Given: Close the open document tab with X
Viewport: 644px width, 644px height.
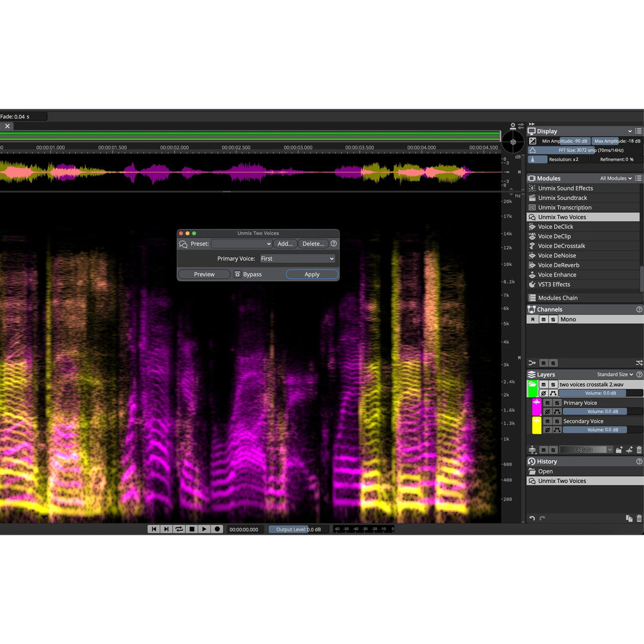Looking at the screenshot, I should click(8, 126).
